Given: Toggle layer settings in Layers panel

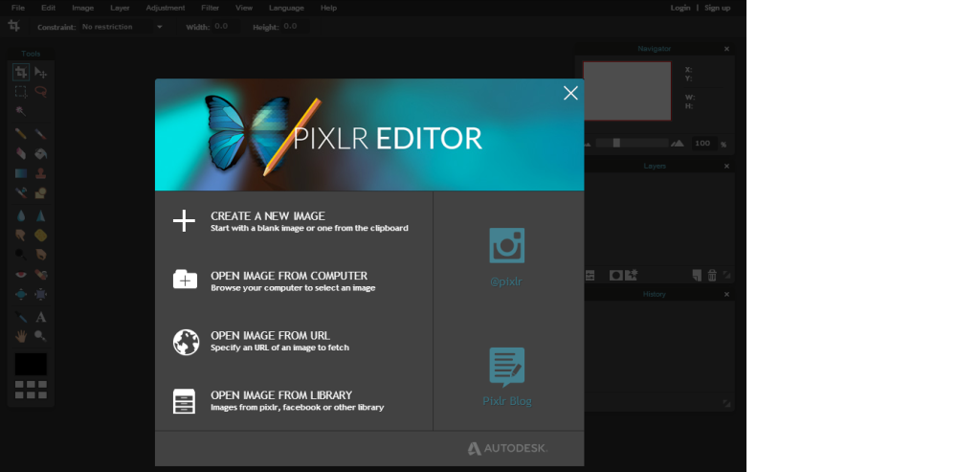Looking at the screenshot, I should coord(590,275).
